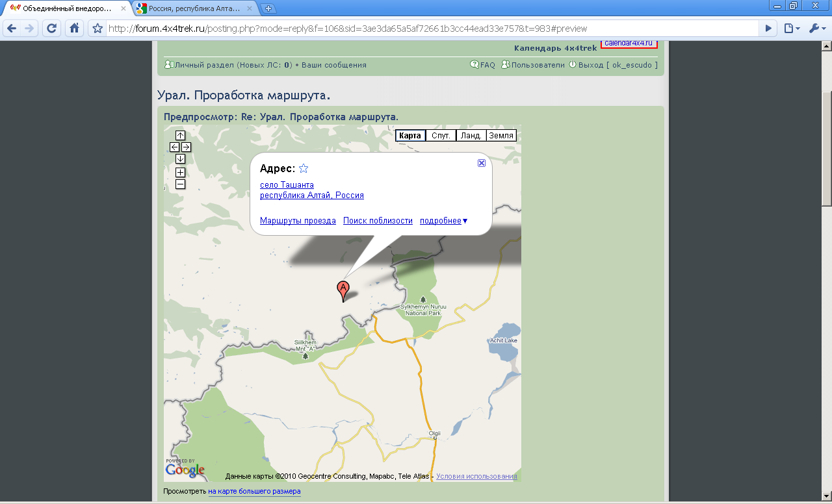Click the red marker A on map
The width and height of the screenshot is (832, 504).
coord(343,290)
